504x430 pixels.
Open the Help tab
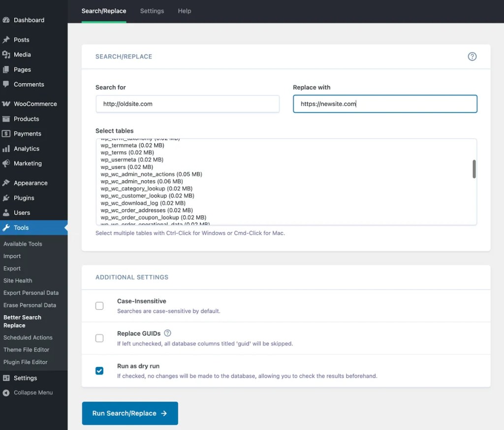tap(185, 11)
